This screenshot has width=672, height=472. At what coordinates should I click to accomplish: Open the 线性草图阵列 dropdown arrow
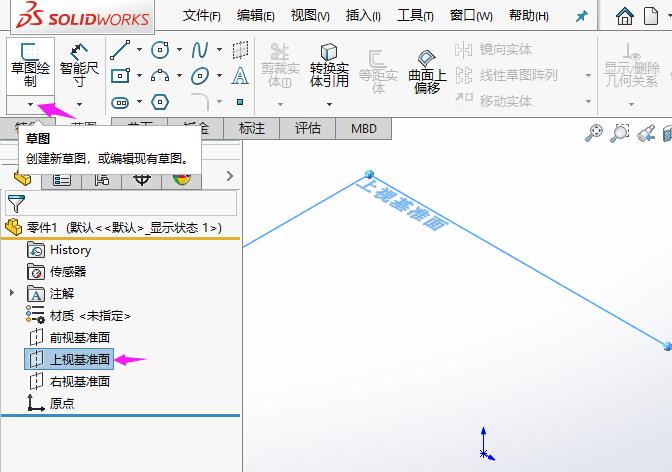click(588, 75)
